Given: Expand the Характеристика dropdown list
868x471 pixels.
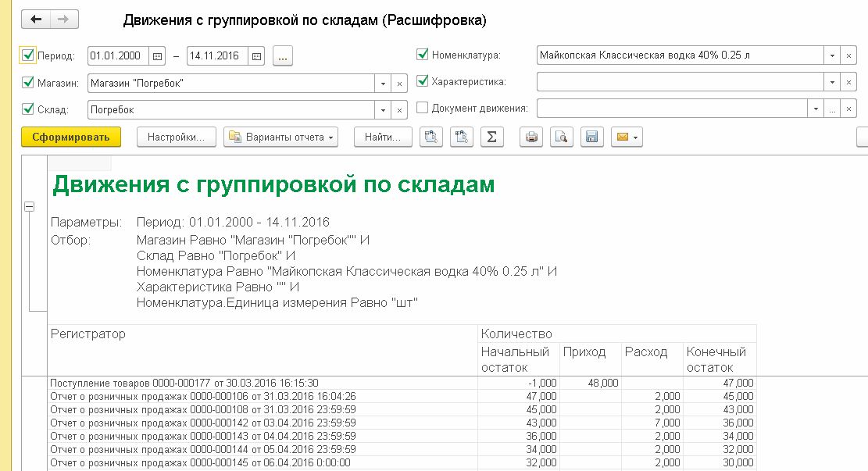Looking at the screenshot, I should [832, 82].
